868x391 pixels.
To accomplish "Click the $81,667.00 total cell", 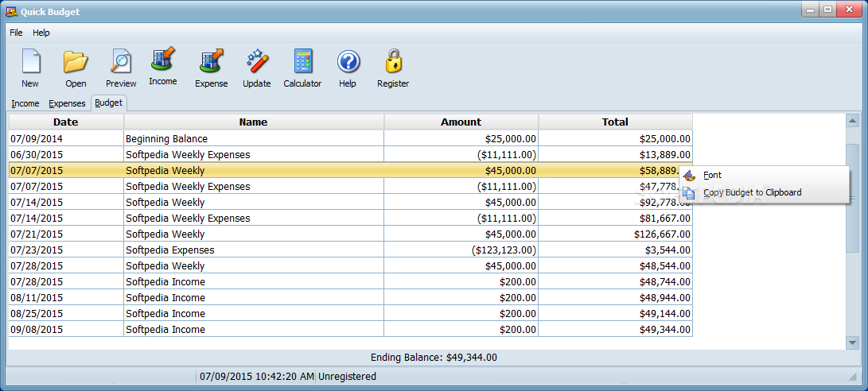I will coord(615,218).
